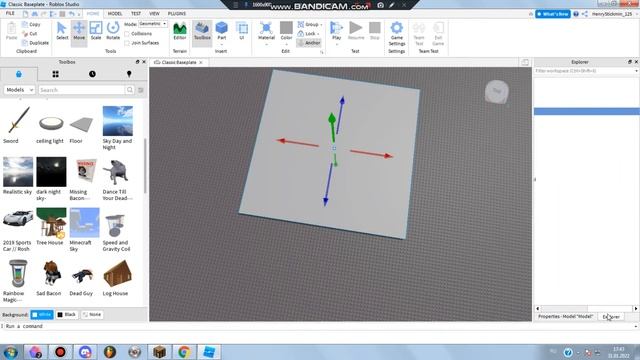Toggle the Anchor button
Viewport: 640px width, 360px height.
pos(309,43)
